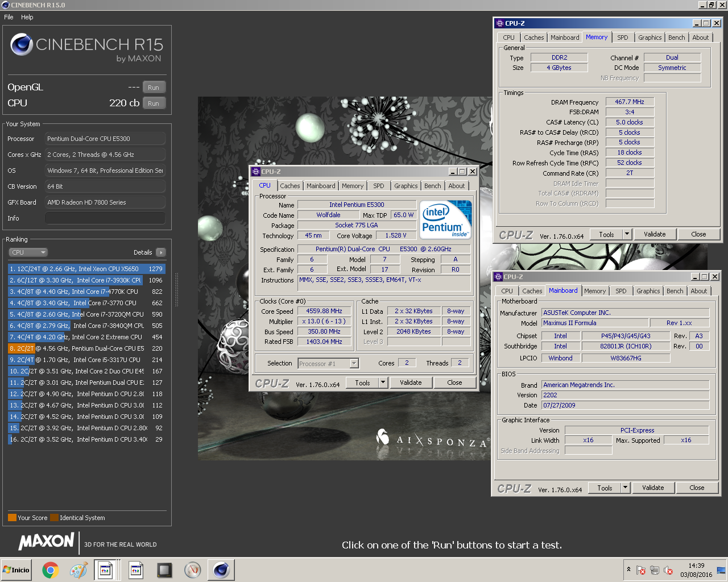Screen dimensions: 728x582
Task: Switch to Mainboard tab in CPU window
Action: point(321,186)
